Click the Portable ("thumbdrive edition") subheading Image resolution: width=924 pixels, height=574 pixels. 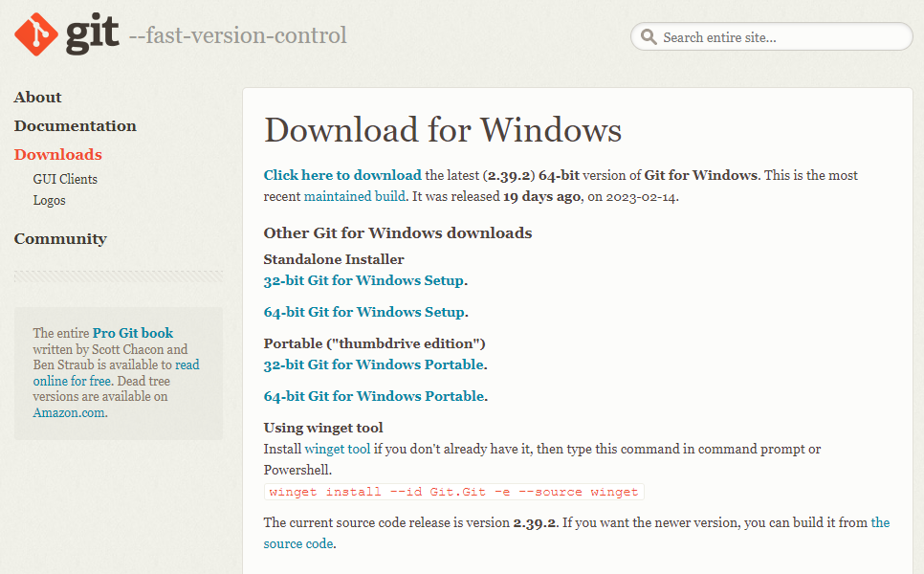374,343
